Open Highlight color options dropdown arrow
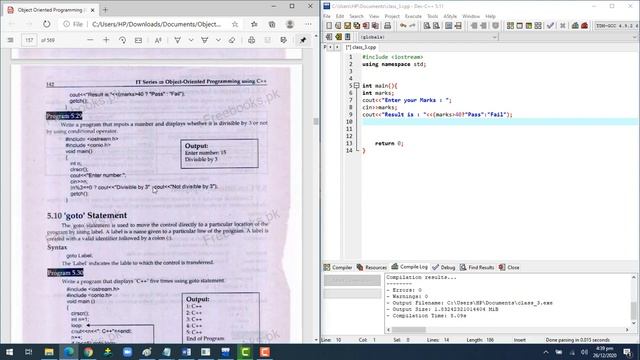The image size is (640, 360). tap(218, 40)
